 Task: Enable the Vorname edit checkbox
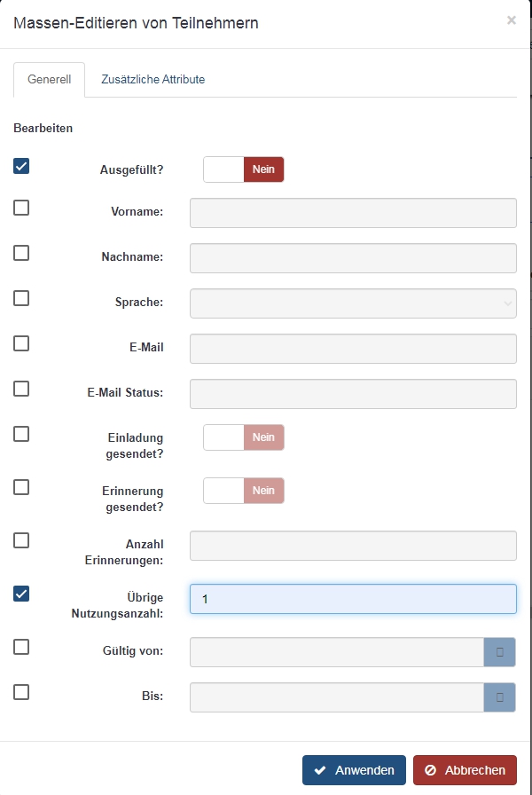click(21, 208)
